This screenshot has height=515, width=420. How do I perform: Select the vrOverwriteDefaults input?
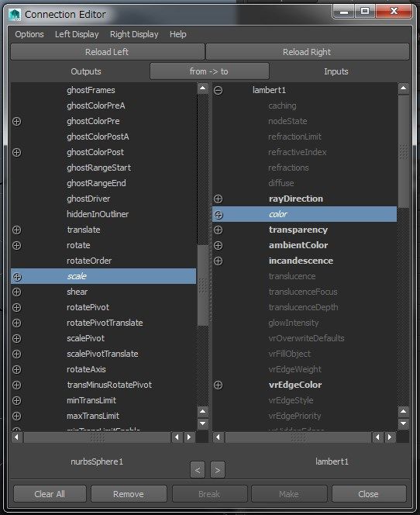(306, 338)
